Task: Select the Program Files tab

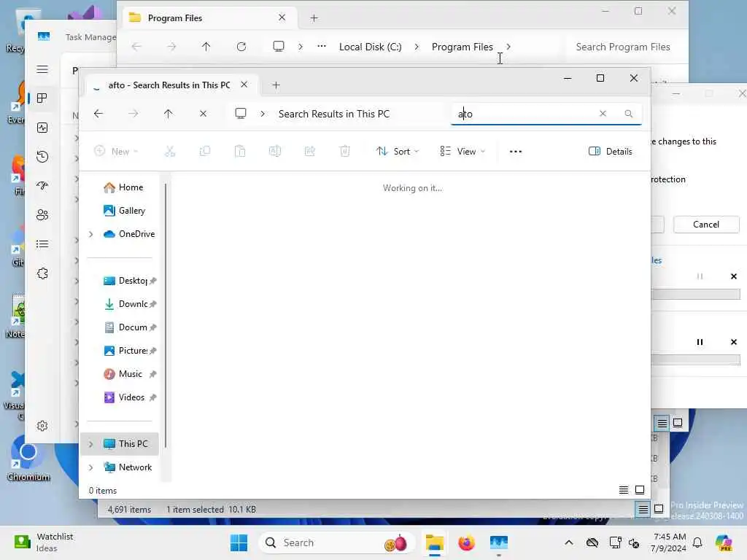Action: [x=209, y=18]
